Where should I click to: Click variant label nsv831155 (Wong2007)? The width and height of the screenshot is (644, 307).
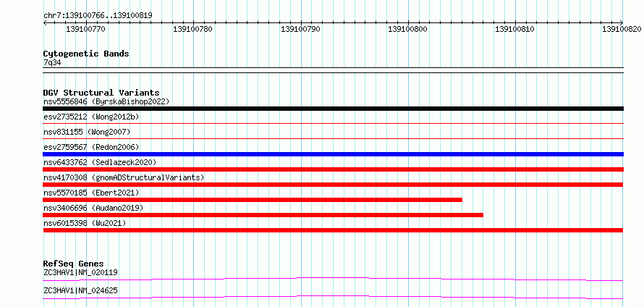(x=87, y=132)
